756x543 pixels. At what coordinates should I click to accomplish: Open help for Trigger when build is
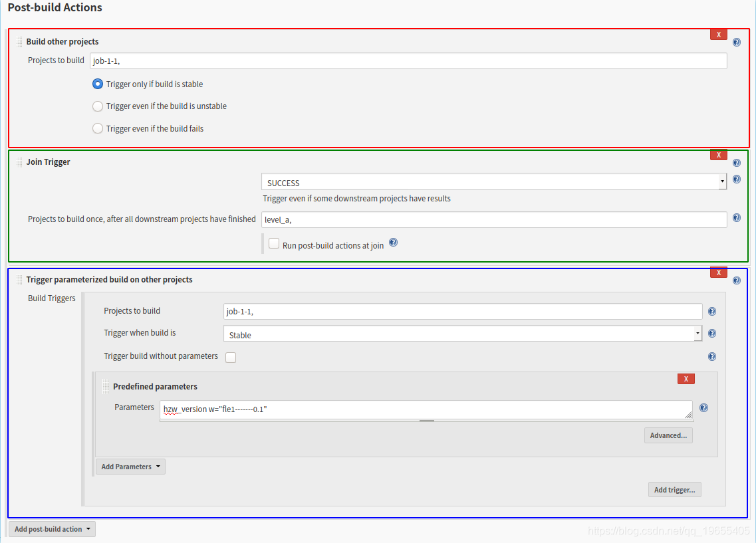pos(711,334)
